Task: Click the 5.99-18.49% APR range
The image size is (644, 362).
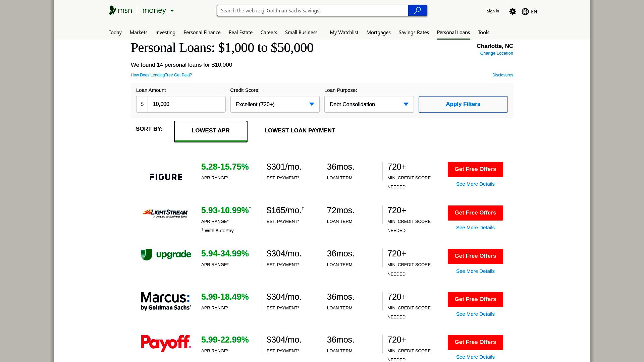Action: click(225, 297)
